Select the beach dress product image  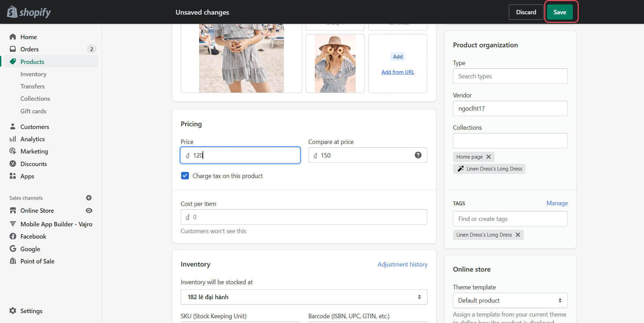[x=241, y=58]
